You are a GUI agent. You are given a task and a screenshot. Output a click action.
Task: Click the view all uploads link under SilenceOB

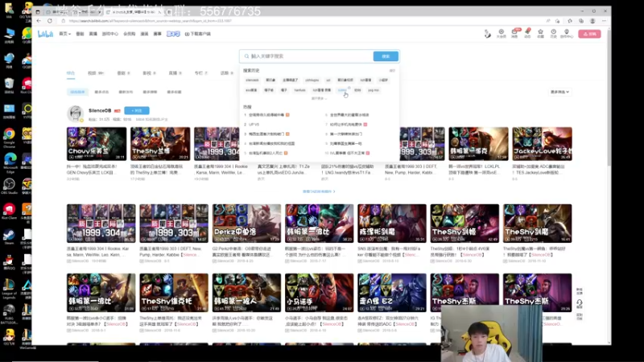(319, 191)
